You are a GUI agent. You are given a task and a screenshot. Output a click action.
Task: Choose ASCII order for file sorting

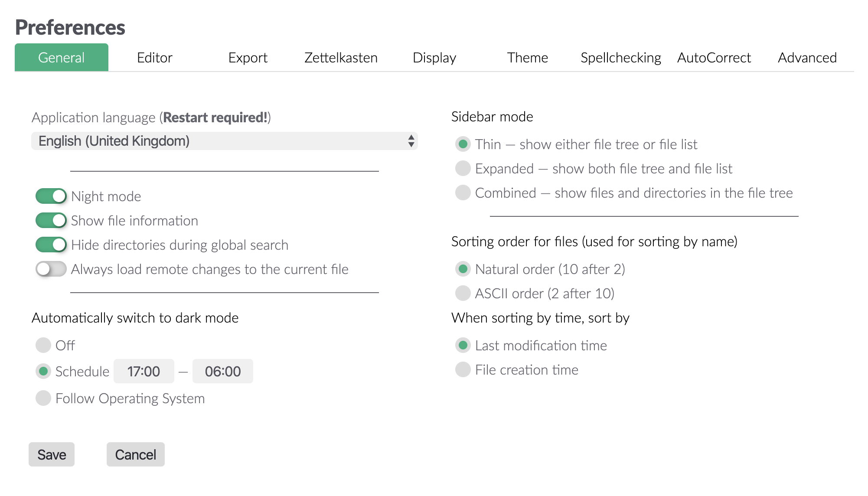click(462, 293)
